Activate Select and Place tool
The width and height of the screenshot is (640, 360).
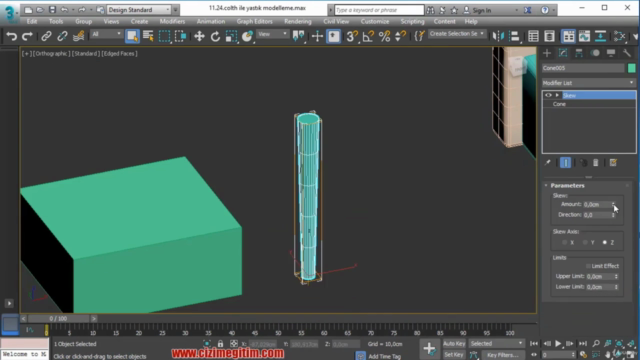click(247, 36)
